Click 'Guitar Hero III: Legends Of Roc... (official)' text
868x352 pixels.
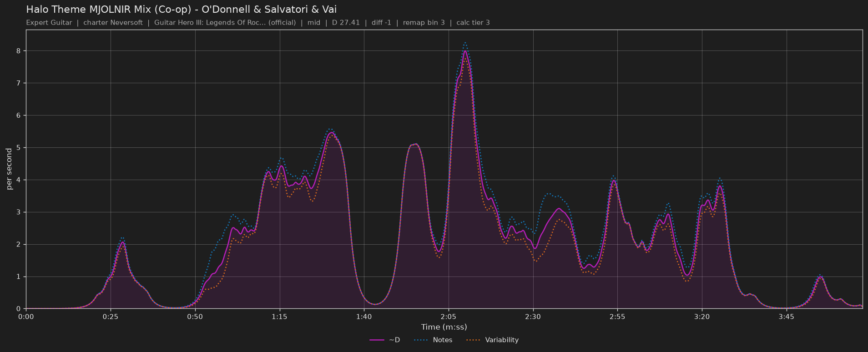[225, 23]
